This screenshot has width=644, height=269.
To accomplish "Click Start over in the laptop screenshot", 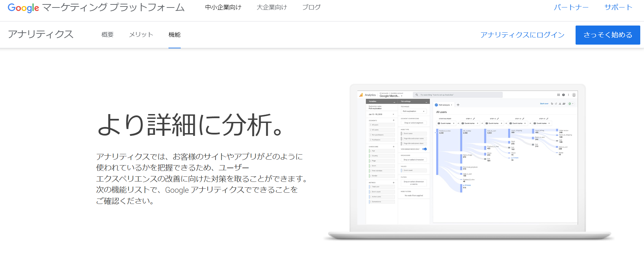I will point(544,104).
